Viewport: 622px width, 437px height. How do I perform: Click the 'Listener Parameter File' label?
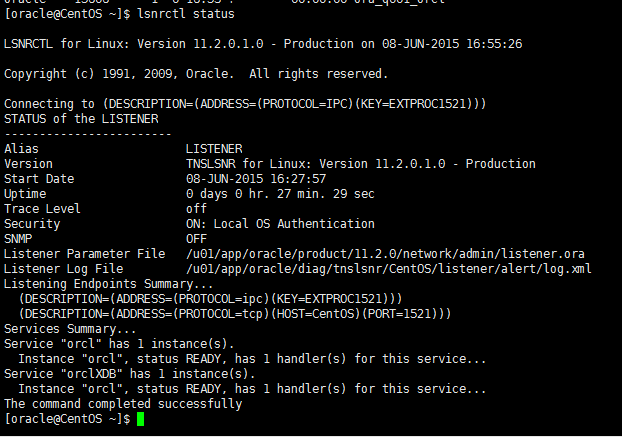pyautogui.click(x=84, y=254)
